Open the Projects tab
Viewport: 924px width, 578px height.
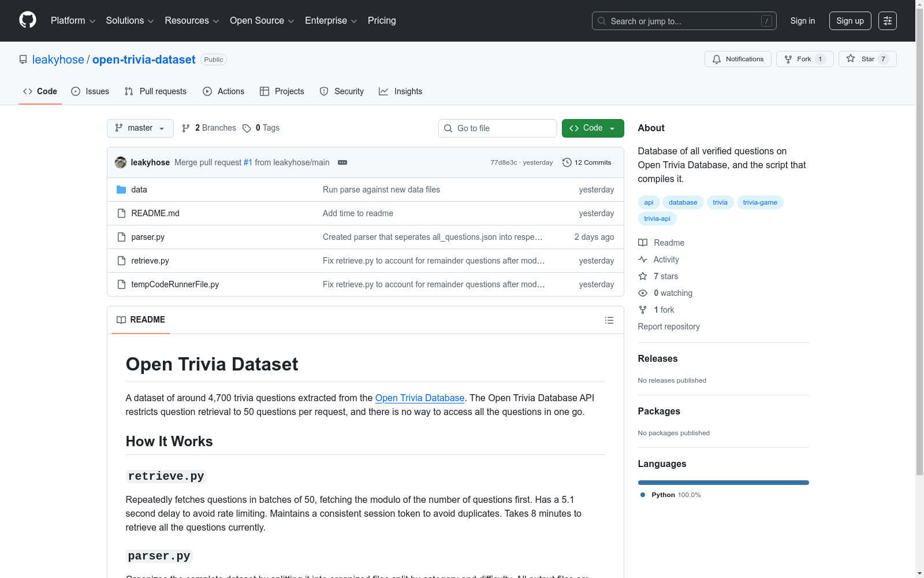pyautogui.click(x=282, y=91)
